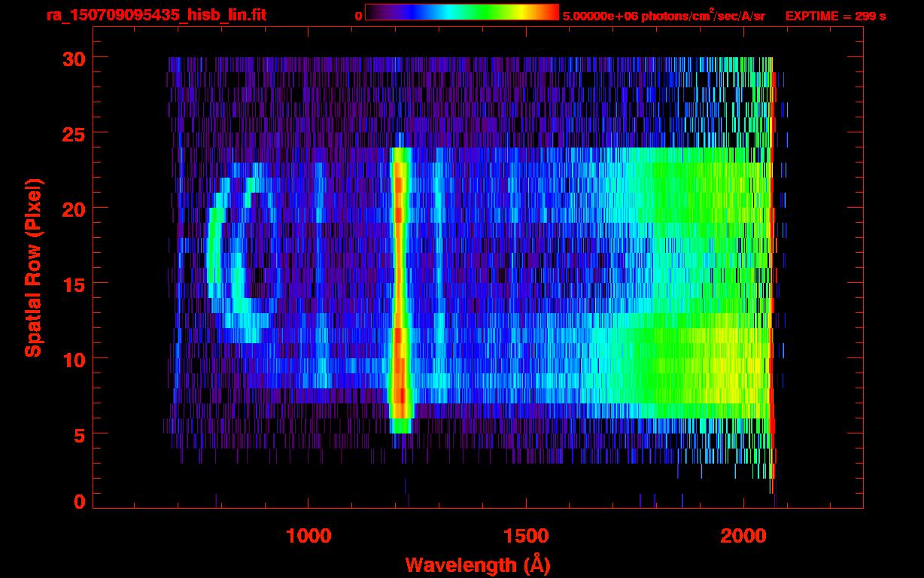This screenshot has height=578, width=924.
Task: Click the filename title ra_150709095435_hisb_lin.fit
Action: (x=156, y=15)
